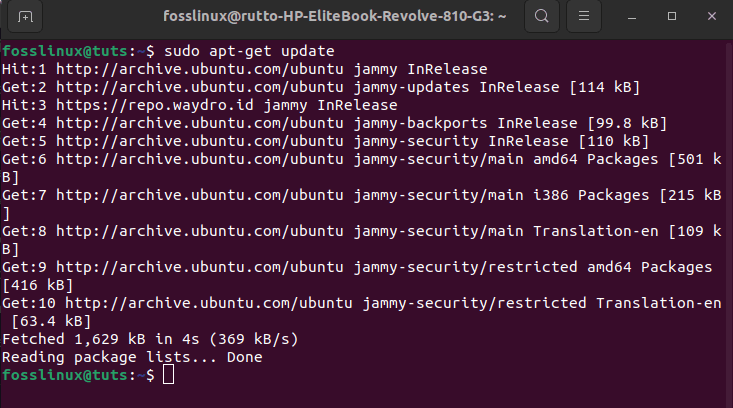This screenshot has height=408, width=733.
Task: Close the terminal window
Action: click(x=712, y=16)
